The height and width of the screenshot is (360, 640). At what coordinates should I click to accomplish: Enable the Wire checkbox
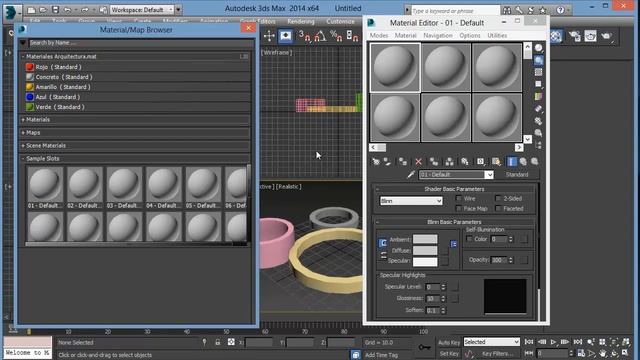pos(458,198)
